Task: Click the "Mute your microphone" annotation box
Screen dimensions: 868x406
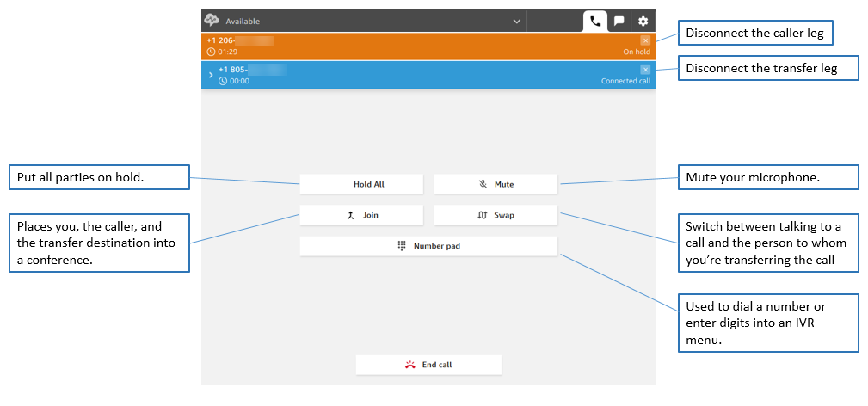Action: pyautogui.click(x=768, y=178)
